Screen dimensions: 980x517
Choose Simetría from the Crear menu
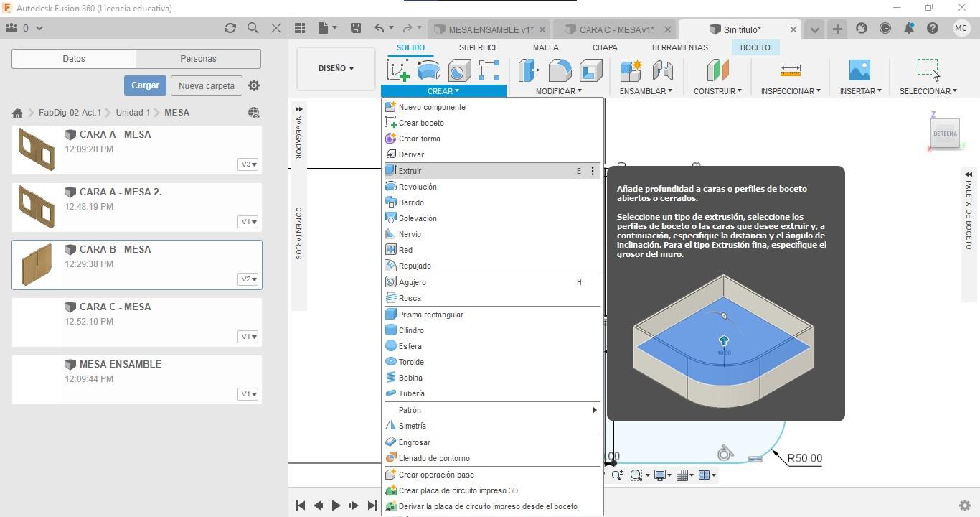[492, 426]
